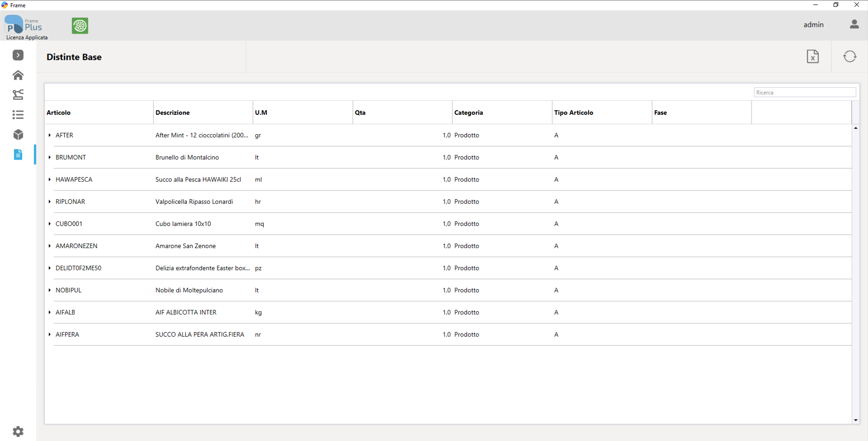Expand the CUBO001 row
The image size is (868, 441).
50,224
